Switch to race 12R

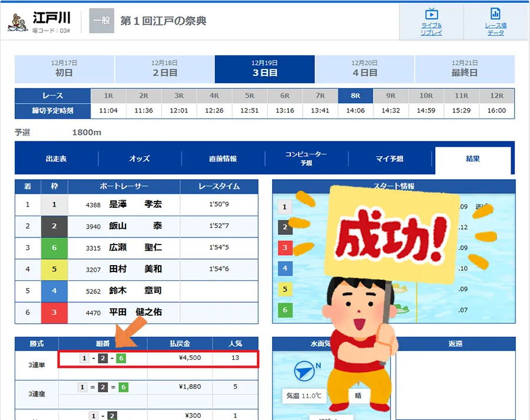[x=496, y=95]
